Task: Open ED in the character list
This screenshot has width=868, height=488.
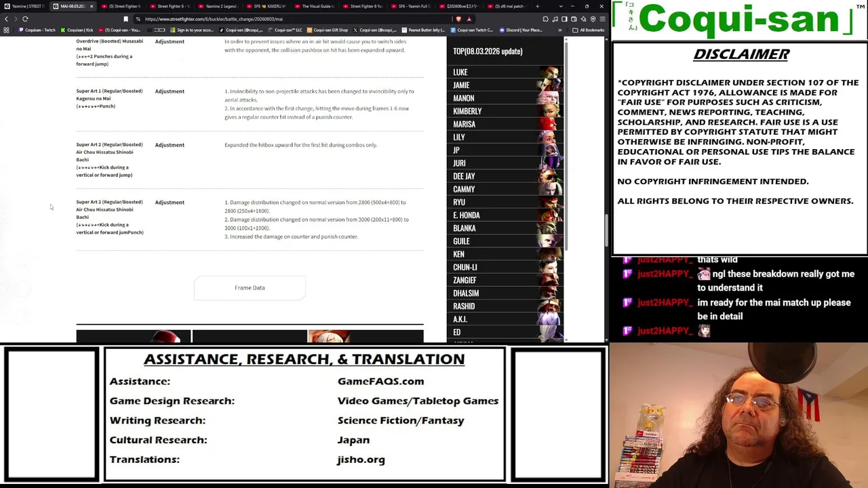Action: [x=505, y=332]
